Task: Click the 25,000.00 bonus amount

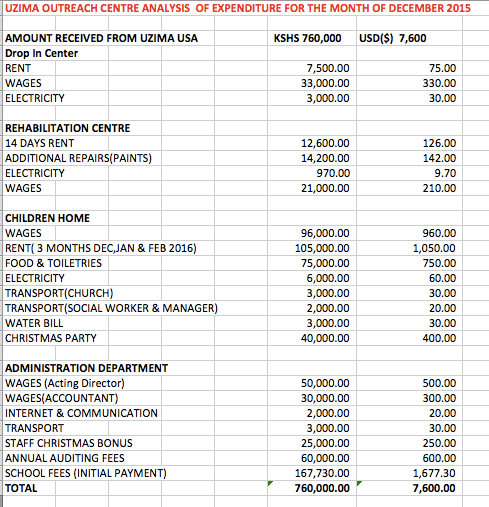Action: pyautogui.click(x=325, y=443)
